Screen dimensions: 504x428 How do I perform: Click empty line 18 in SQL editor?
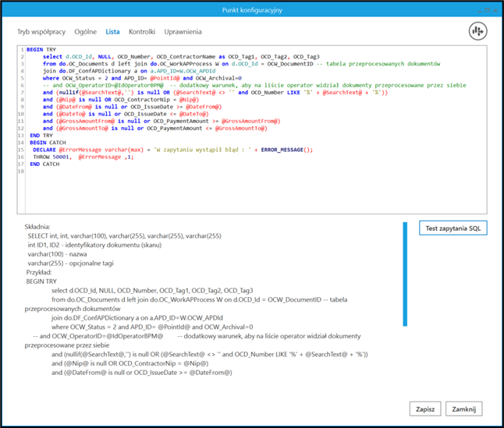(x=156, y=172)
